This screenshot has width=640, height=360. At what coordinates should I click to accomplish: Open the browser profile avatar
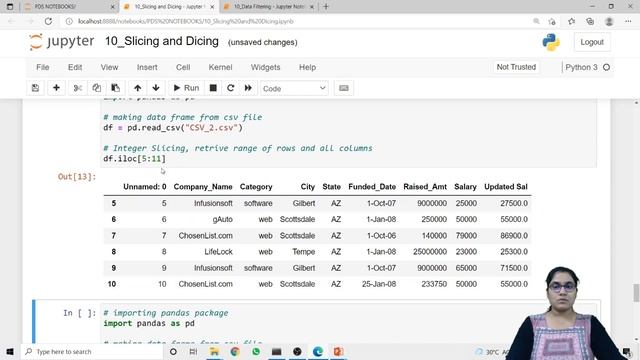coord(609,21)
